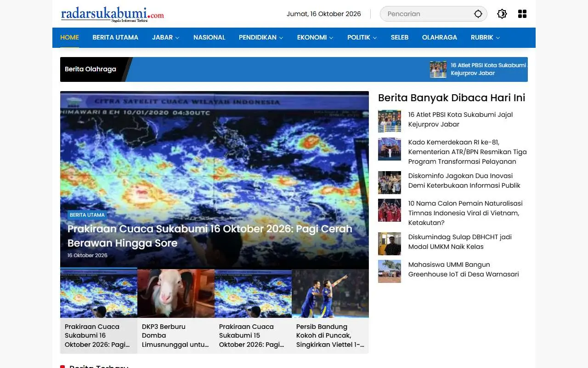
Task: Click the radarsukabumi.com logo
Action: pyautogui.click(x=113, y=14)
